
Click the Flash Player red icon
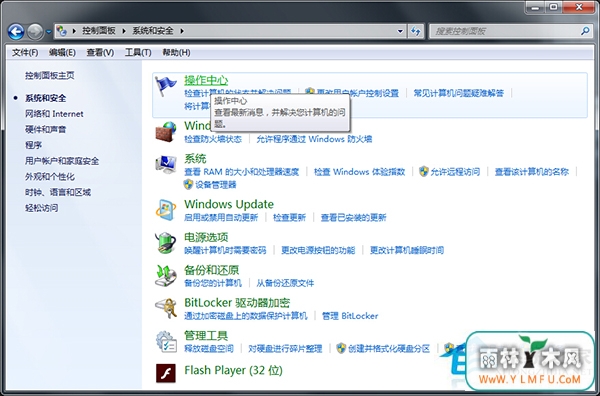click(166, 373)
